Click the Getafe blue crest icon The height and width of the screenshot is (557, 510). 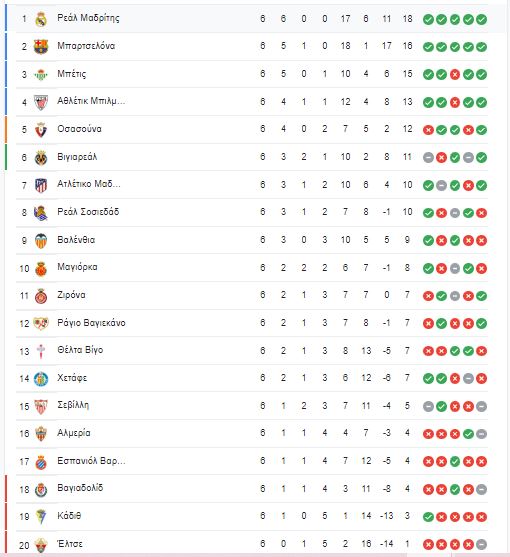tap(41, 379)
